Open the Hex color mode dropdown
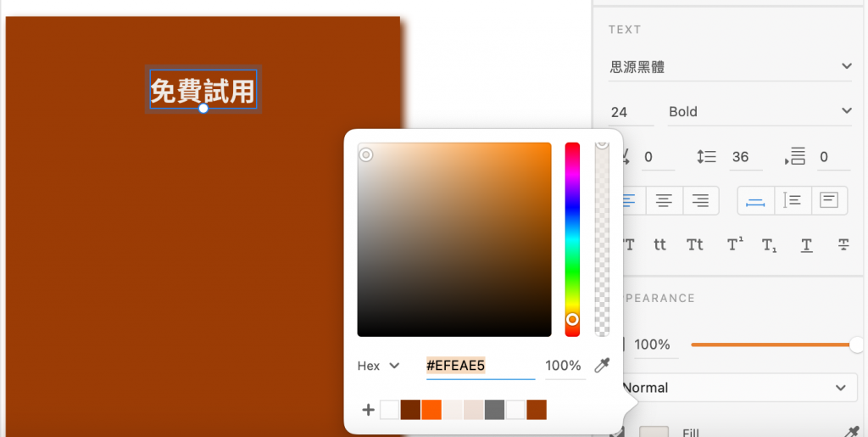Image resolution: width=868 pixels, height=437 pixels. [x=379, y=366]
